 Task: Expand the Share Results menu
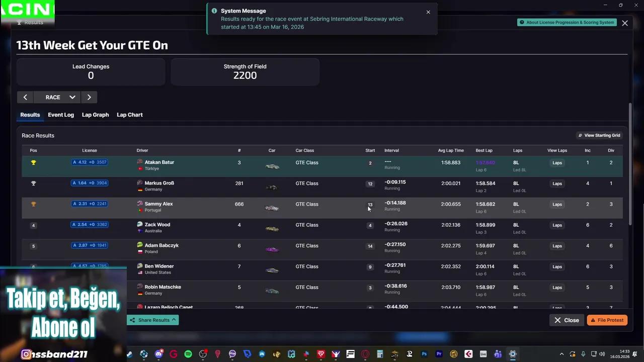point(153,320)
